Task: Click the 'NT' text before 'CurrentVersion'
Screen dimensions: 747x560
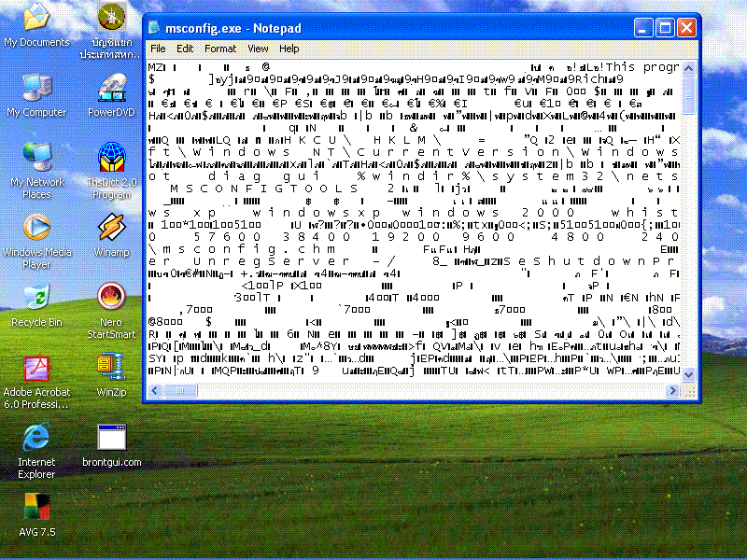Action: tap(323, 152)
